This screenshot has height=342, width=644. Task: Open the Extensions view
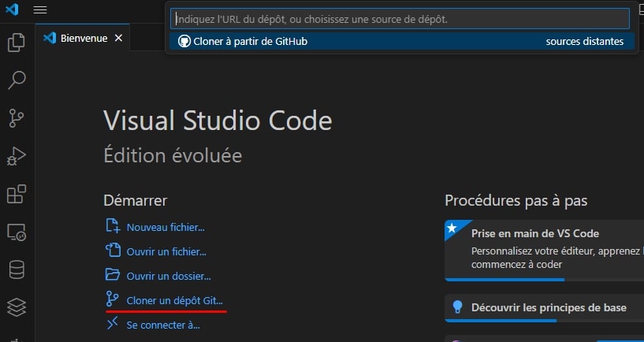point(17,194)
